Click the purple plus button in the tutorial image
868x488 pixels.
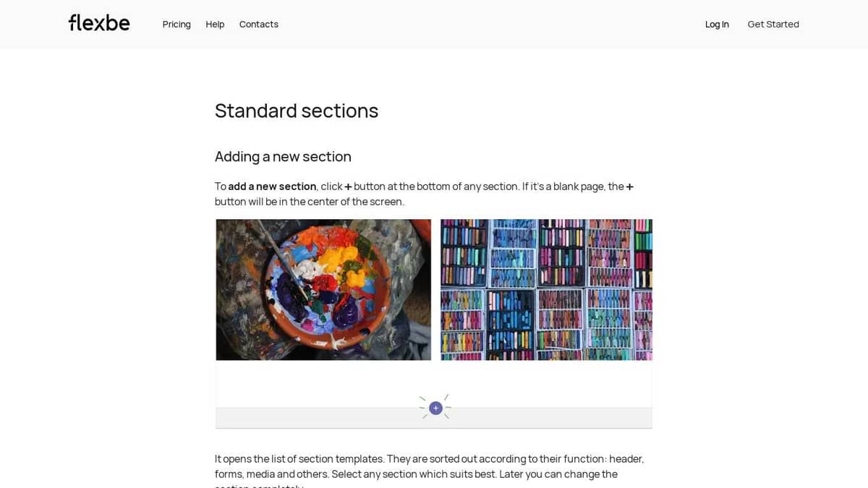click(x=435, y=408)
